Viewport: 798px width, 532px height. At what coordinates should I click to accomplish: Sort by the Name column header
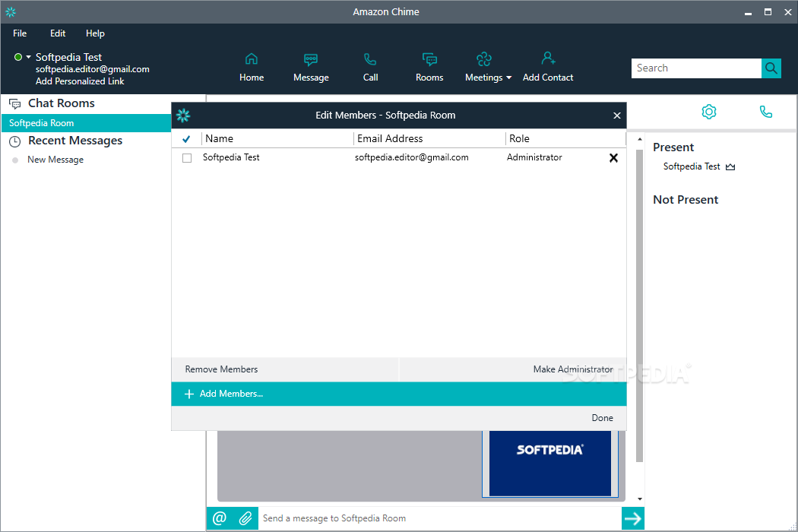[x=278, y=138]
